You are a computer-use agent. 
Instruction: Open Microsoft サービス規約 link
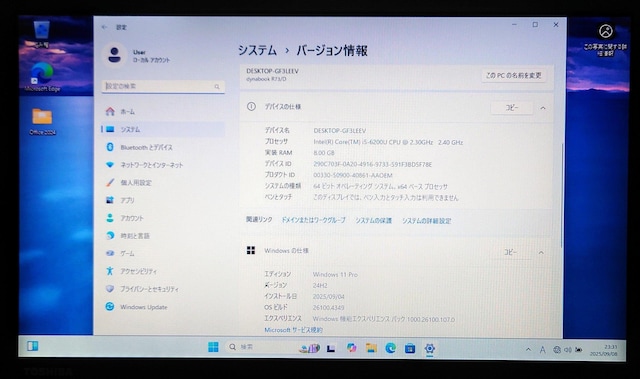pos(293,330)
